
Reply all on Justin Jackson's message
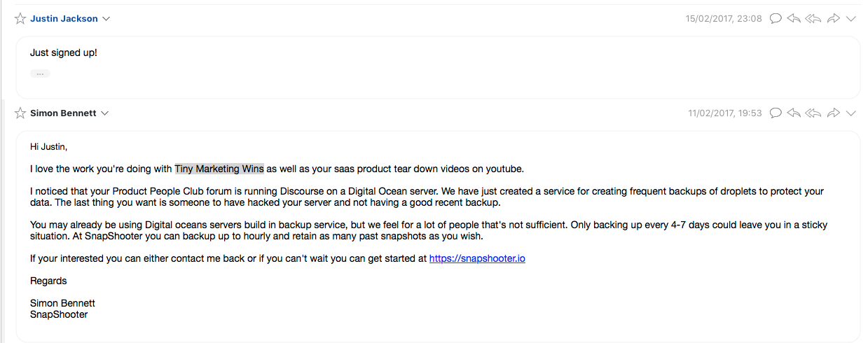click(x=813, y=19)
